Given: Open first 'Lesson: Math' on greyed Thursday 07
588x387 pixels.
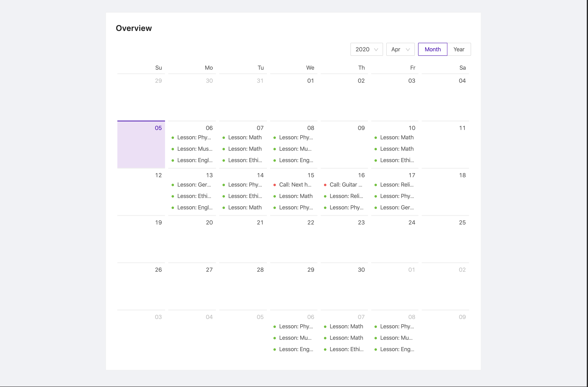Looking at the screenshot, I should (x=344, y=327).
